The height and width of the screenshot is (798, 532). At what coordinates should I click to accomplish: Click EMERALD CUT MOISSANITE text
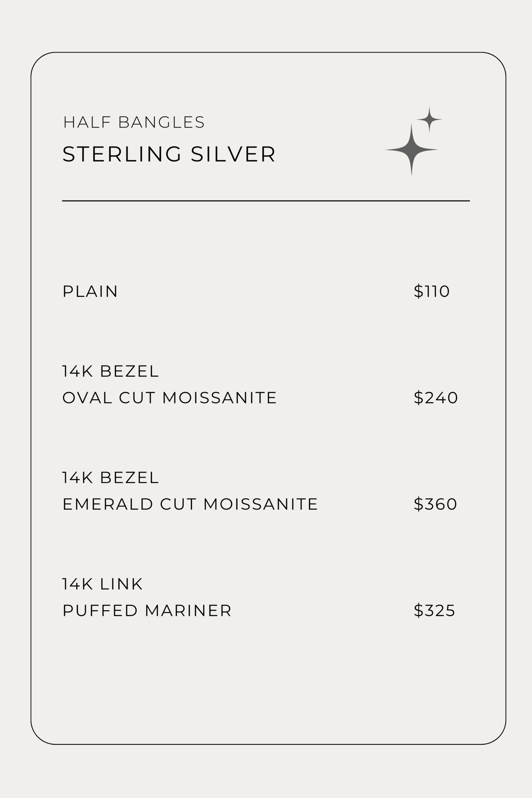[190, 504]
